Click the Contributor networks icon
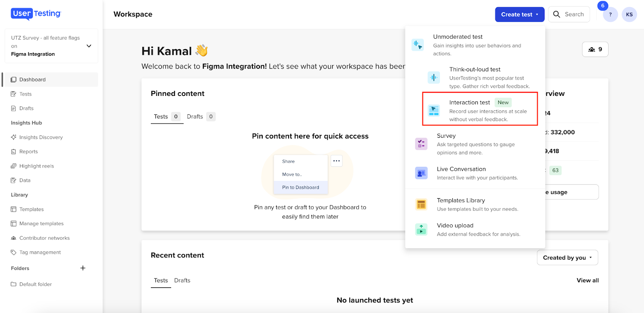 coord(13,238)
